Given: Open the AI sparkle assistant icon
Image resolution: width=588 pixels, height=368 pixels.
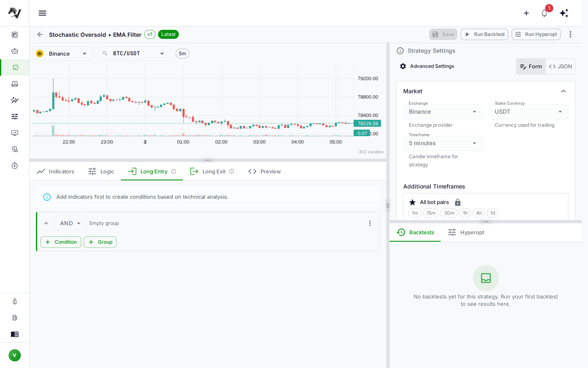Looking at the screenshot, I should (564, 13).
